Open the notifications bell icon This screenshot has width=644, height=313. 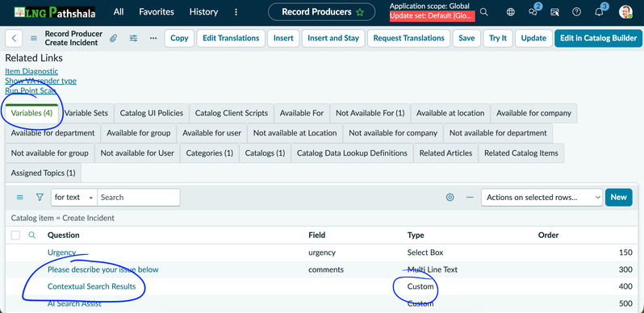click(x=600, y=12)
